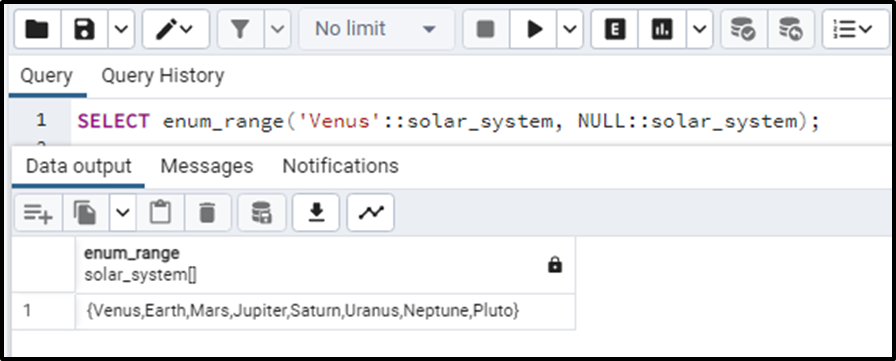Expand the Save File dropdown arrow
This screenshot has height=361, width=896.
(x=122, y=29)
